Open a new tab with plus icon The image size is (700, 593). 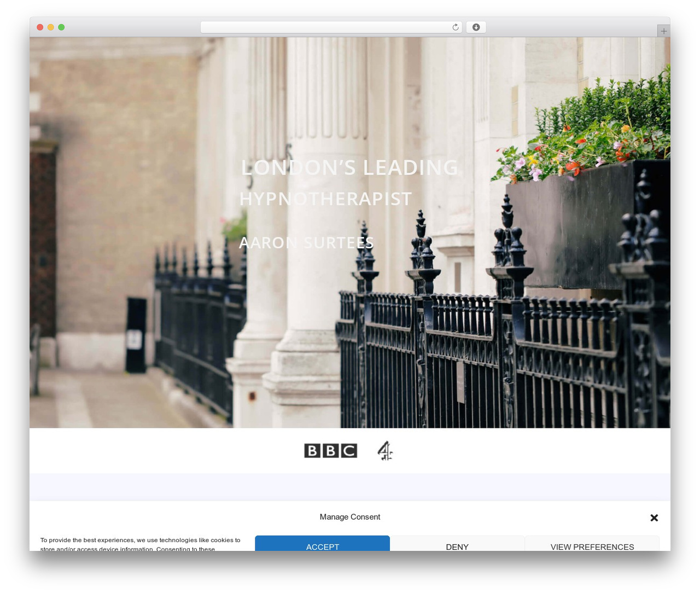click(663, 31)
